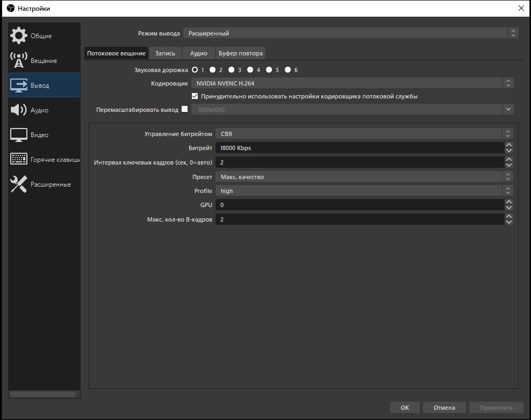Uncheck Принудительно использовать настройки кодировщика checkbox

point(195,96)
